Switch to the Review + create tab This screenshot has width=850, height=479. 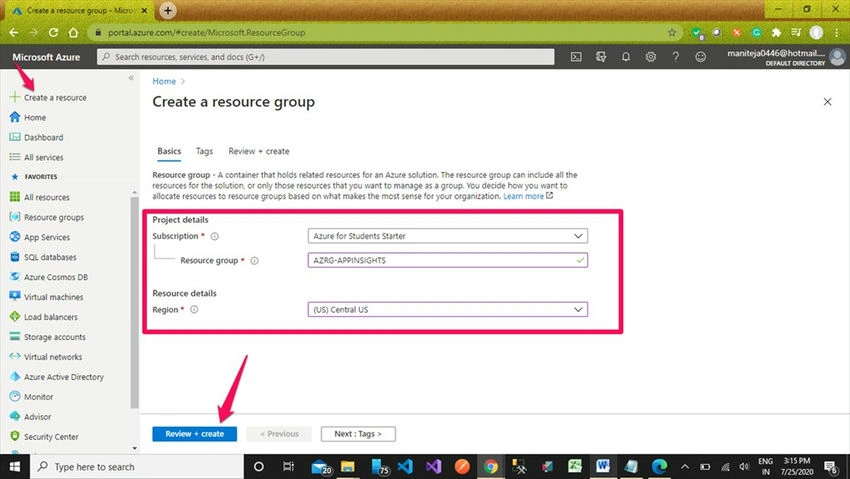[259, 151]
